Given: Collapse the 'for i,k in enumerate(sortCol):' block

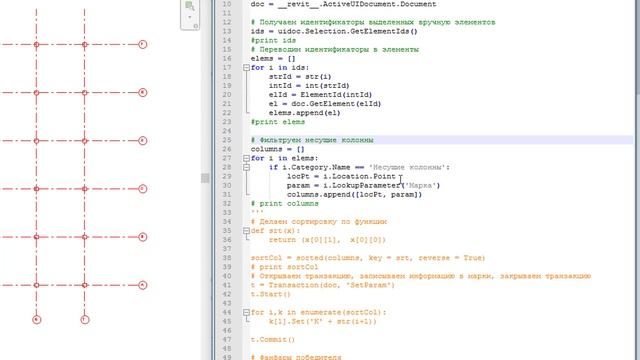Looking at the screenshot, I should pyautogui.click(x=246, y=313).
